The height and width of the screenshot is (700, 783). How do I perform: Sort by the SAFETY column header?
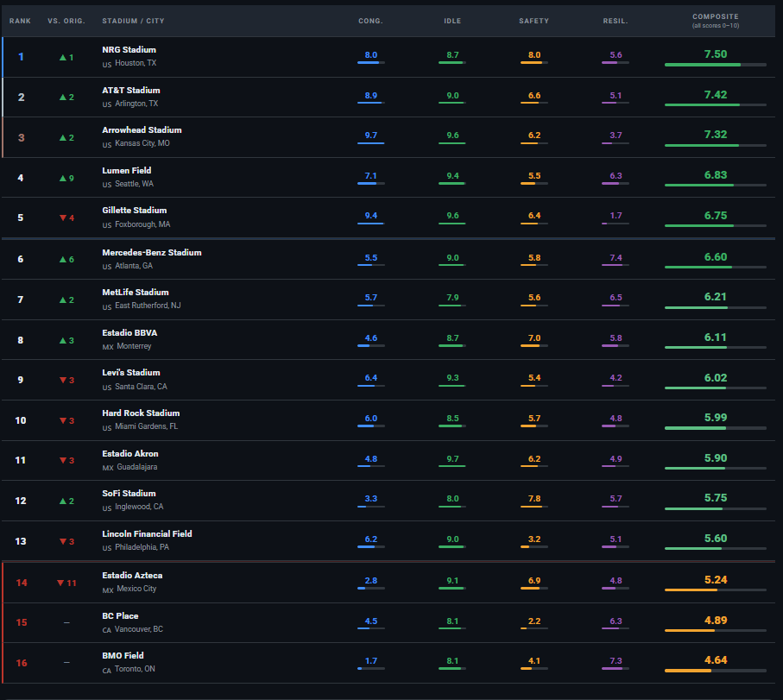click(534, 21)
